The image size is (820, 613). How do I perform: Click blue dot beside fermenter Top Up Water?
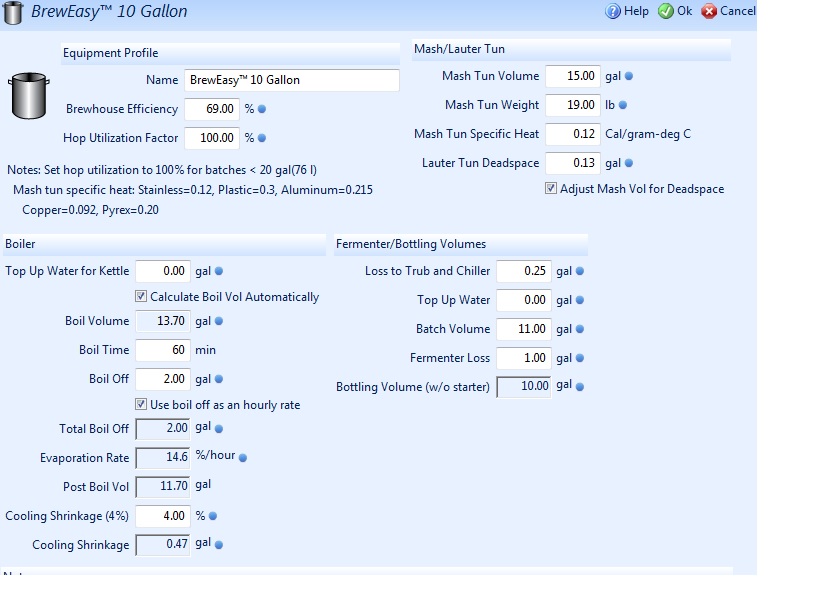coord(579,300)
